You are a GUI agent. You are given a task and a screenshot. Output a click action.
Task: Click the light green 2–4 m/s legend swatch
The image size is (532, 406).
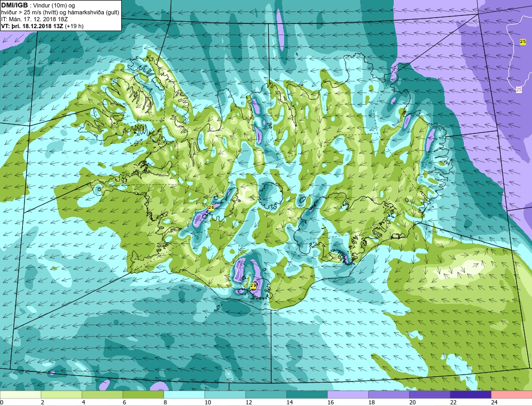coord(61,395)
